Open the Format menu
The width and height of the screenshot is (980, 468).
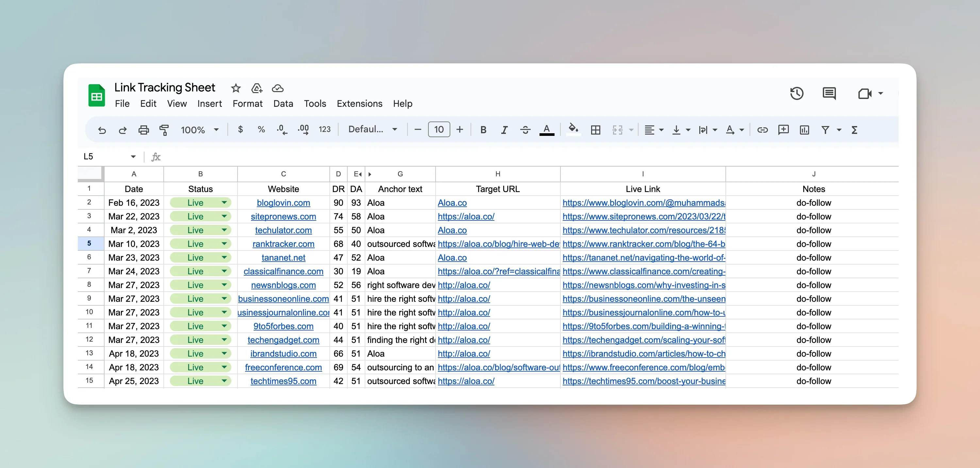coord(247,104)
